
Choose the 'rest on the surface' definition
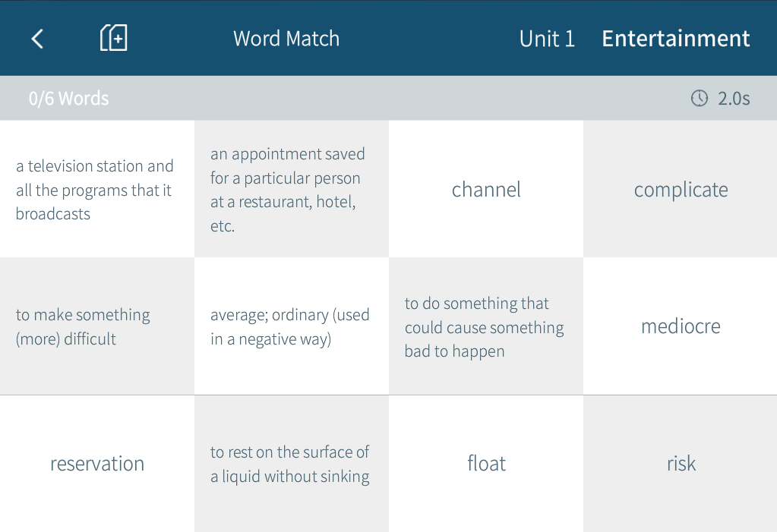pyautogui.click(x=292, y=464)
